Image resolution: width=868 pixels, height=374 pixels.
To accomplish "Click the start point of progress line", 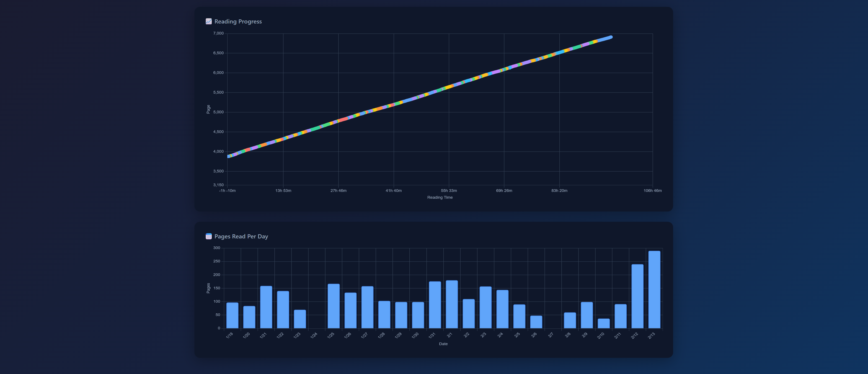I will tap(229, 156).
